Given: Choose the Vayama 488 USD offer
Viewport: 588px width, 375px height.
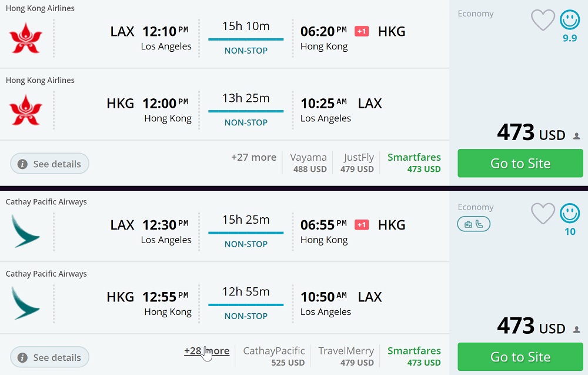Looking at the screenshot, I should coord(309,163).
